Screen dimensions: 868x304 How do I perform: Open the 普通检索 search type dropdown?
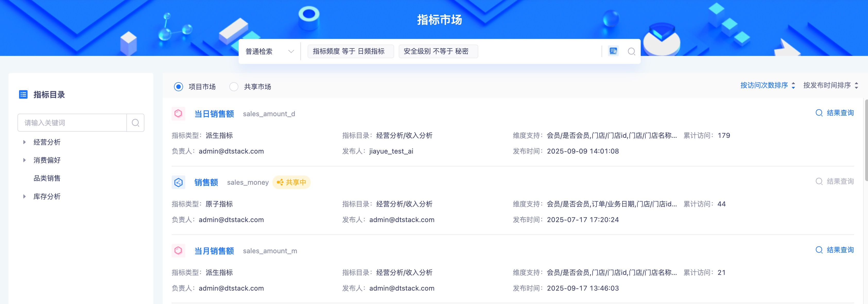[x=270, y=51]
